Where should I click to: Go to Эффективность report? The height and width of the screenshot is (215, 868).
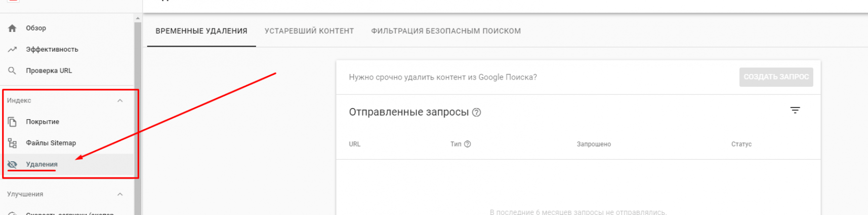(x=52, y=50)
